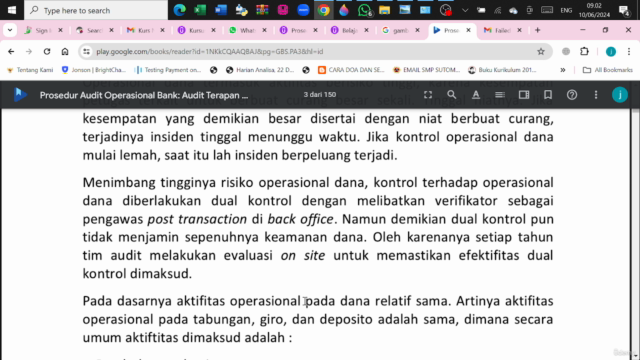The height and width of the screenshot is (360, 640).
Task: View site information icon in the address bar
Action: [86, 51]
